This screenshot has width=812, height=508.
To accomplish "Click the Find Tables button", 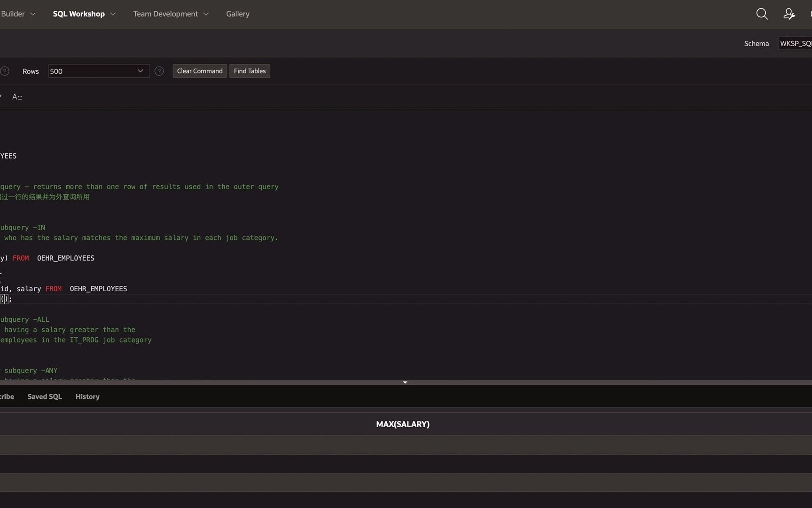I will [x=250, y=71].
